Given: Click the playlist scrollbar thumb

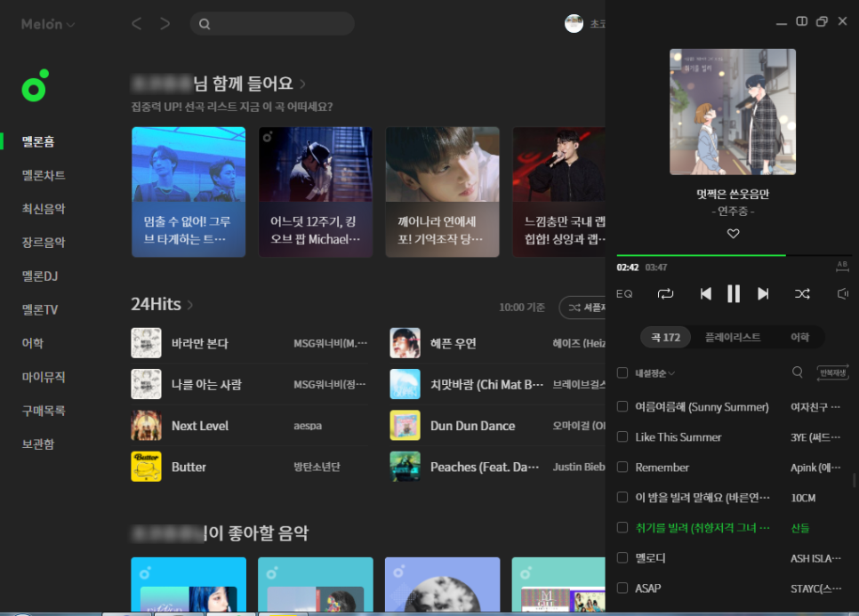Looking at the screenshot, I should (x=854, y=480).
